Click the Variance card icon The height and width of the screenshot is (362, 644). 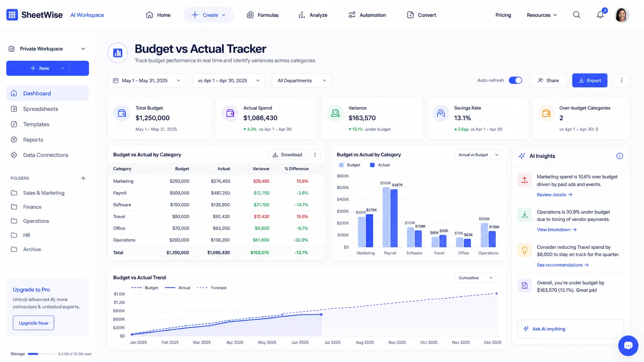click(x=335, y=113)
